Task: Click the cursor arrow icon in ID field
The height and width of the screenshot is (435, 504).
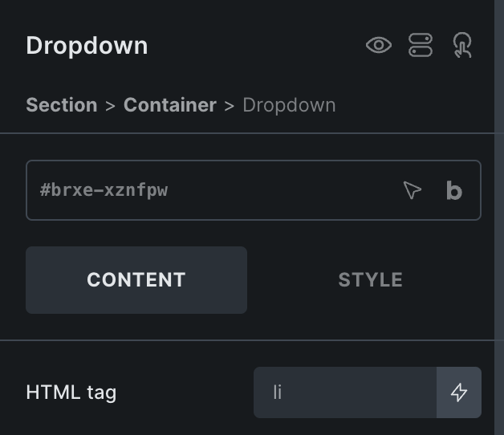Action: pyautogui.click(x=412, y=190)
